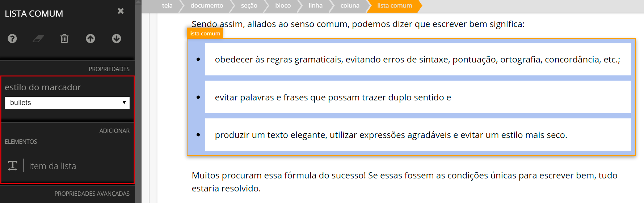Move the list up with the up arrow
Image resolution: width=644 pixels, height=203 pixels.
(x=91, y=38)
